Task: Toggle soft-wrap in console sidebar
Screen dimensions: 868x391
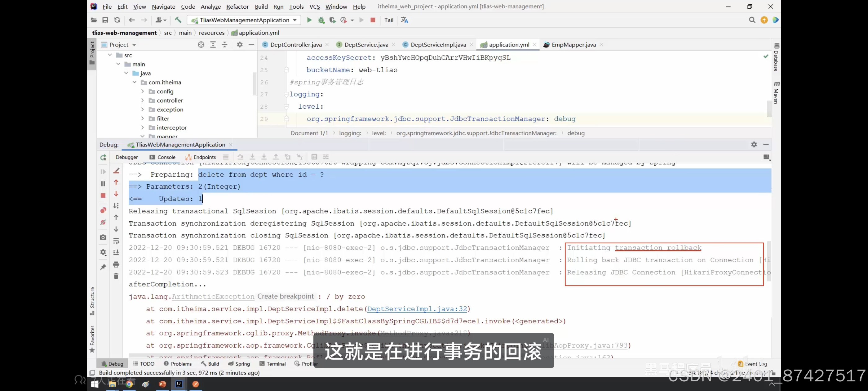Action: [116, 241]
